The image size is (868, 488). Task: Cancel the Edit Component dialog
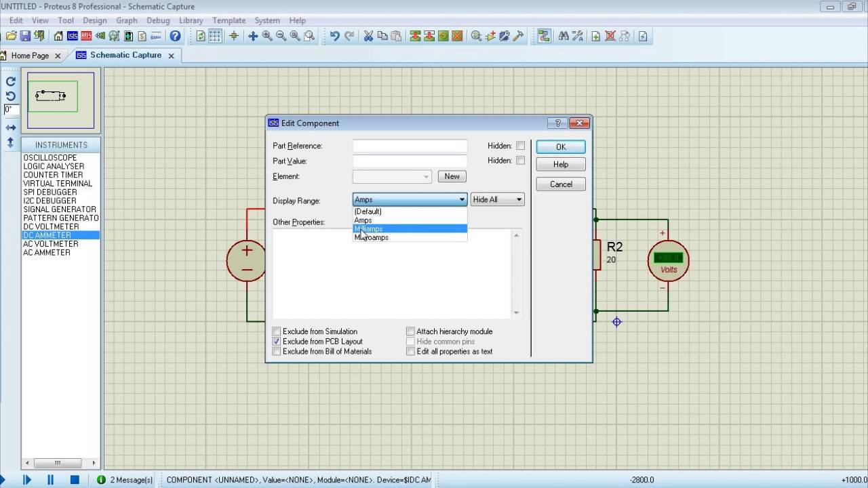[x=561, y=184]
